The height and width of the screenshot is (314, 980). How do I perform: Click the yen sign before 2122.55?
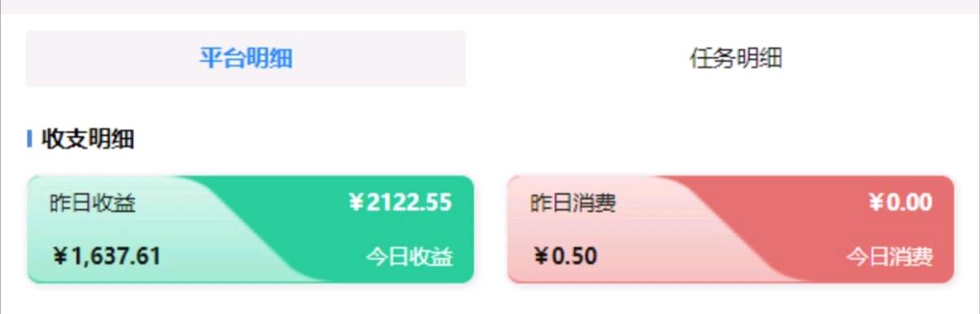[355, 202]
